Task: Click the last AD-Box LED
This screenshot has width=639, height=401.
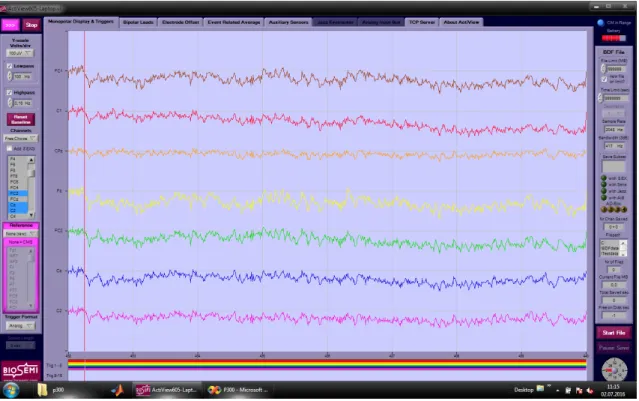Action: click(623, 209)
